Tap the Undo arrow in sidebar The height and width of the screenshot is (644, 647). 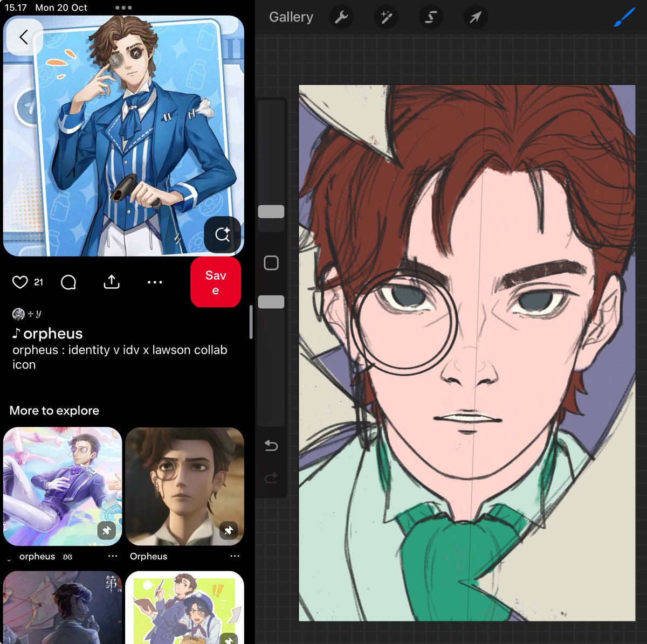(x=271, y=446)
